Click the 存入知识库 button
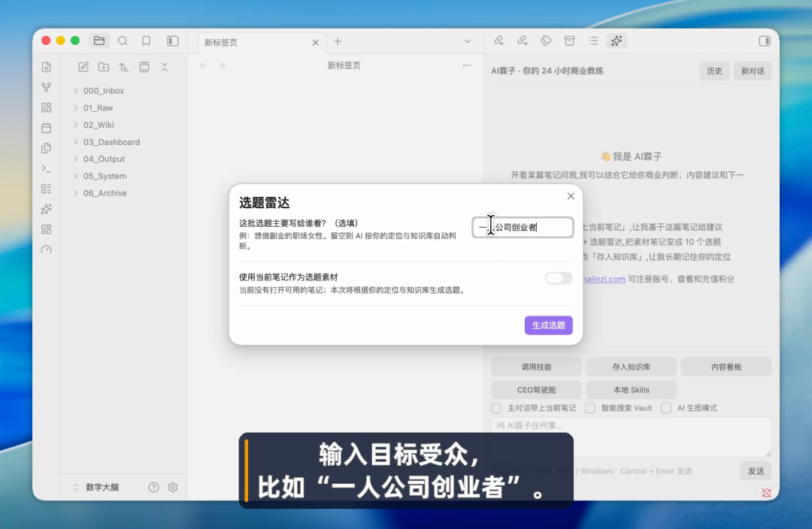This screenshot has width=812, height=529. tap(631, 367)
